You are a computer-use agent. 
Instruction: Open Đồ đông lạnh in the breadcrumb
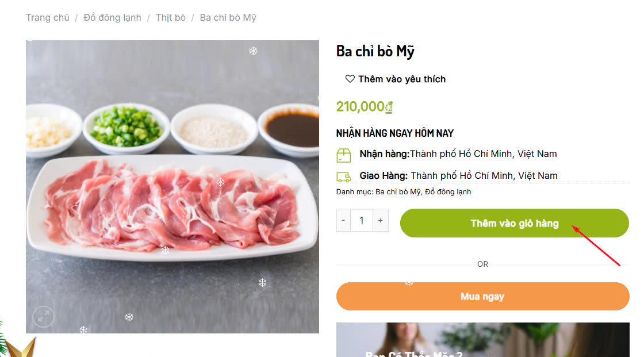click(x=112, y=17)
